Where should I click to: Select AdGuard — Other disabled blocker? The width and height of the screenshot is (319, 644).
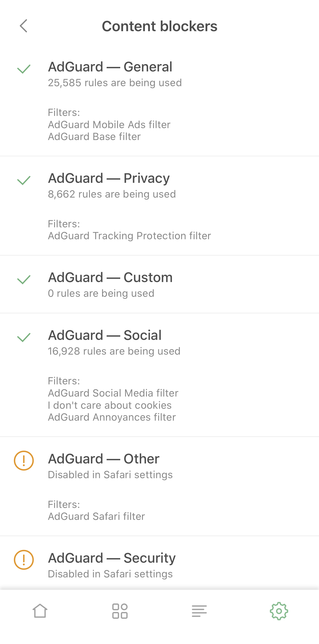104,459
